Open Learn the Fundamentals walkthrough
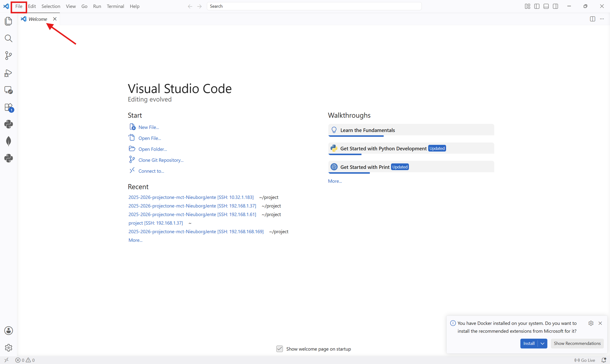The image size is (610, 364). coord(411,130)
